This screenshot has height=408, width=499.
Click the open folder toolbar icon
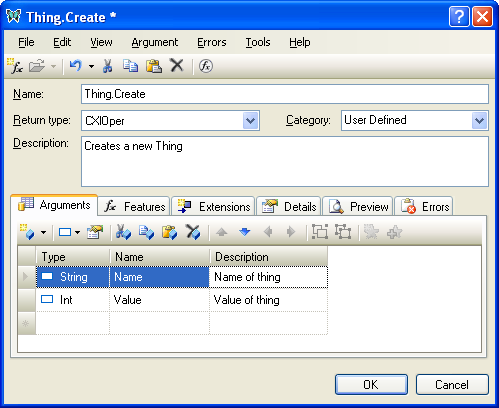(x=37, y=66)
